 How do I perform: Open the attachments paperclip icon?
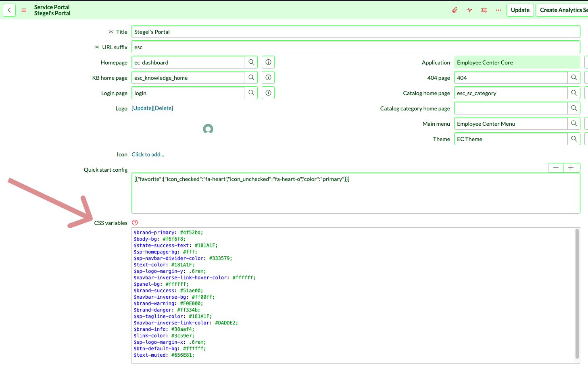click(455, 10)
